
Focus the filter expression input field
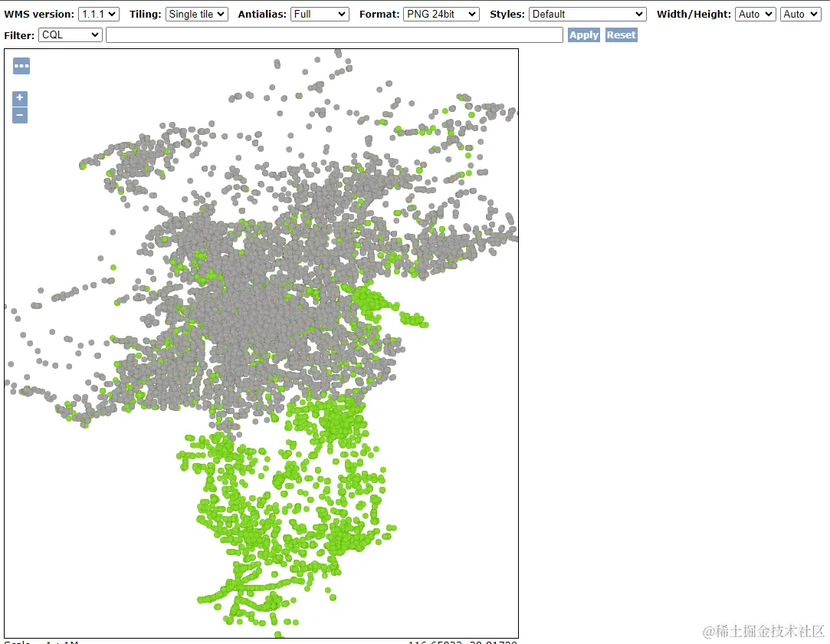(x=335, y=35)
